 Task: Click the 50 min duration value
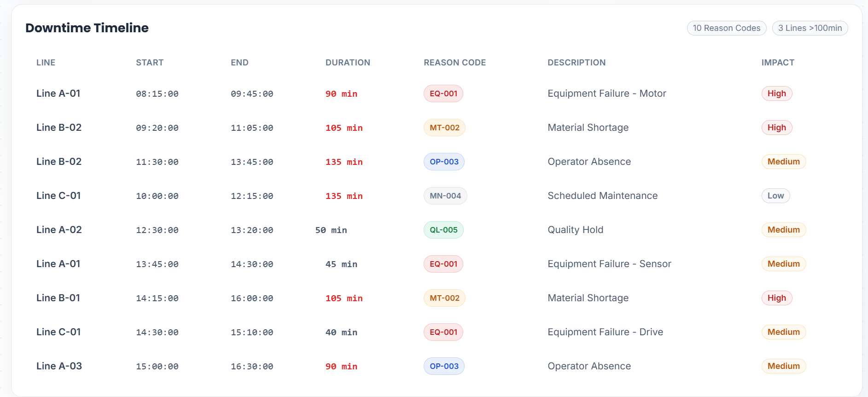point(331,230)
